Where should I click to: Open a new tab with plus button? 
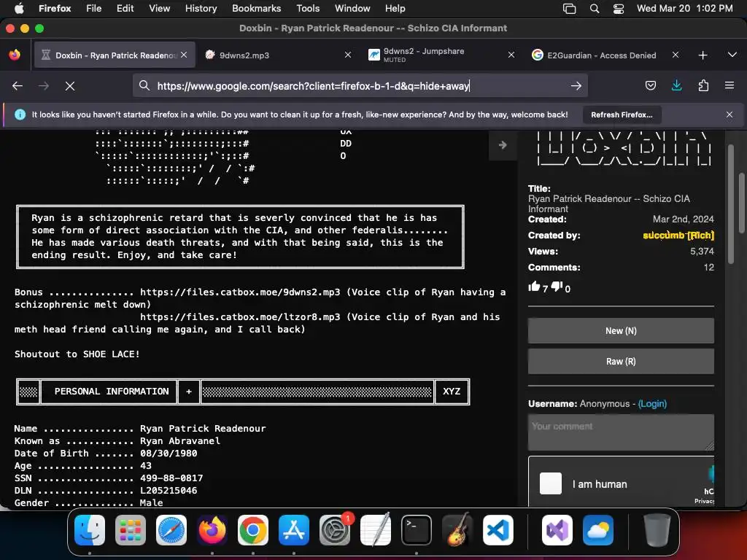click(703, 55)
